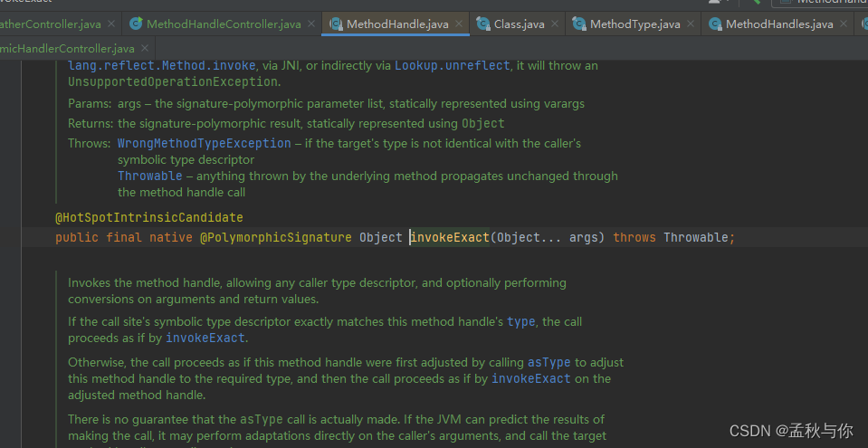Close the MethodHandleController.java tab
Viewport: 868px width, 448px height.
pos(311,24)
